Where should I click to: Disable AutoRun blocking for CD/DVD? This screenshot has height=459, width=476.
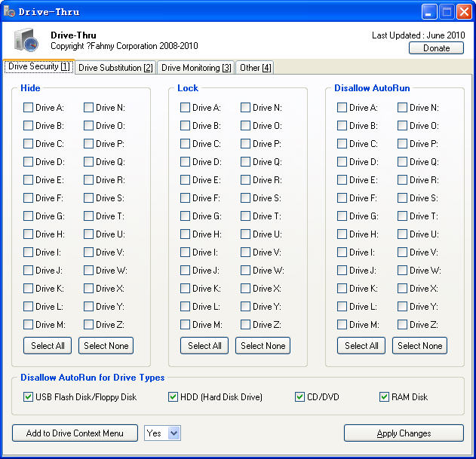point(300,396)
